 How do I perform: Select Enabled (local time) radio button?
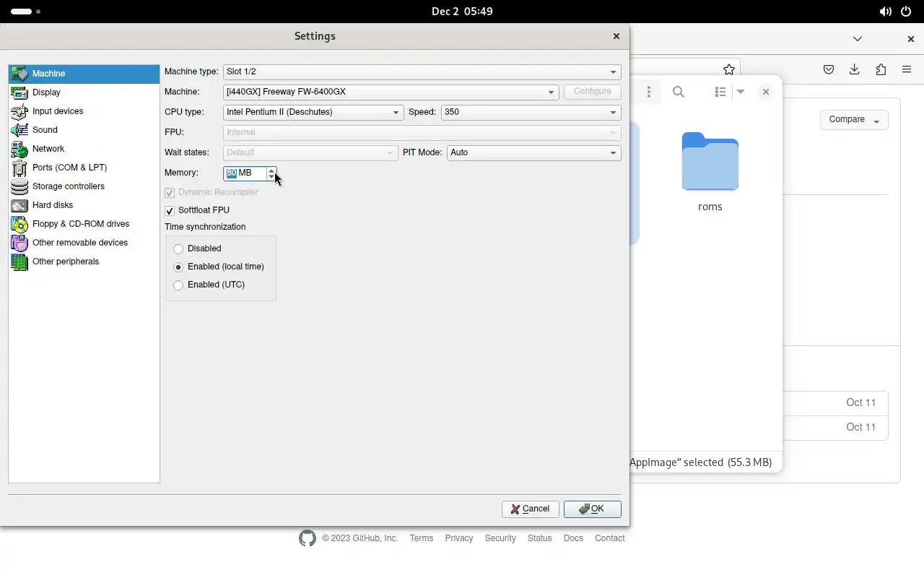[178, 267]
